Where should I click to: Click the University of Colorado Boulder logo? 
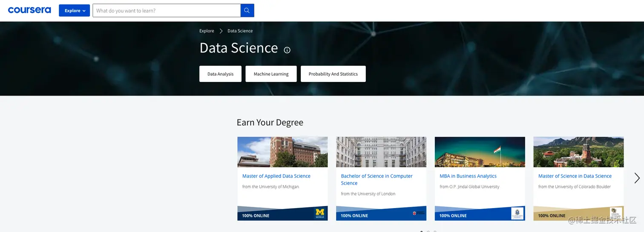click(616, 213)
